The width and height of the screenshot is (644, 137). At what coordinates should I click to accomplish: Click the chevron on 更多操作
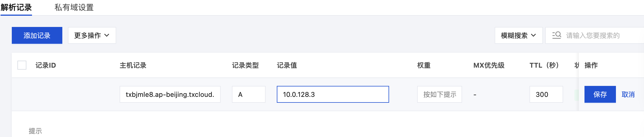(x=107, y=35)
